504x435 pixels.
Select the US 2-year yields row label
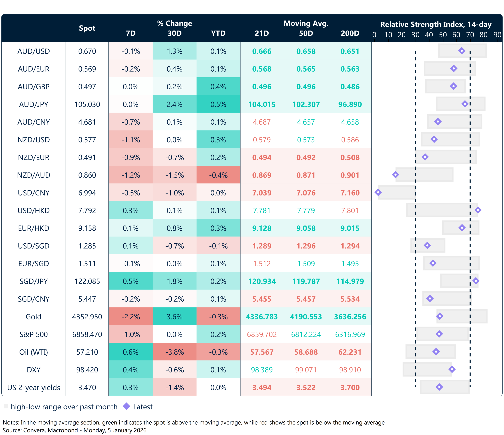coord(34,387)
